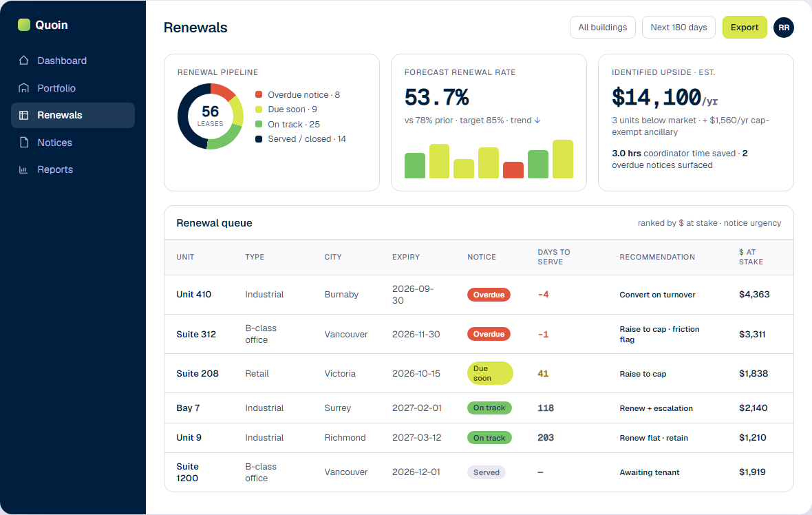Click the 56 leases donut chart center
The image size is (812, 515).
tap(211, 116)
